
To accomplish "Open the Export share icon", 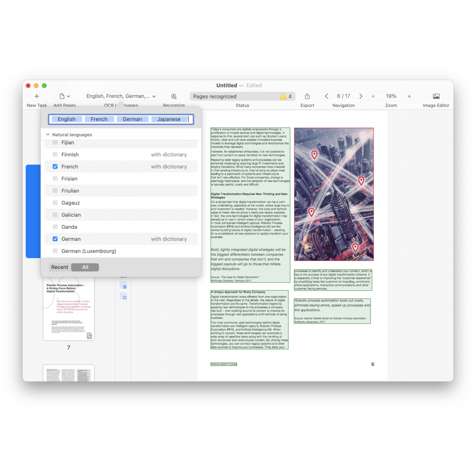I will [307, 96].
